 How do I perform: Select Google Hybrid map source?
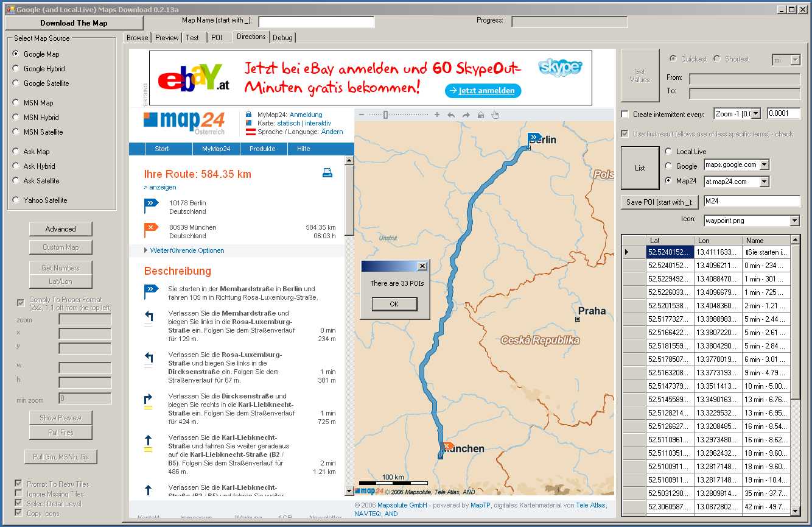[16, 68]
